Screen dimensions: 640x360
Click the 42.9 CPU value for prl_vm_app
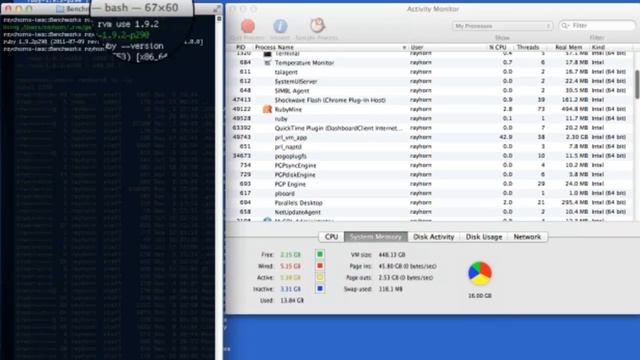coord(506,137)
